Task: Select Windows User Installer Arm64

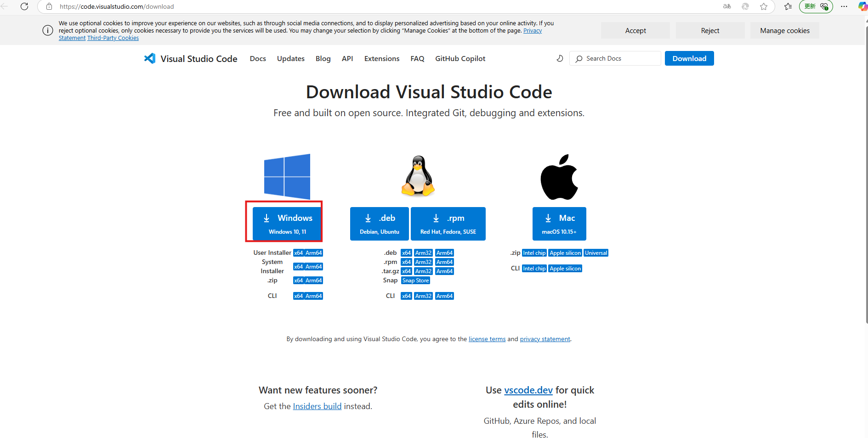Action: click(314, 253)
